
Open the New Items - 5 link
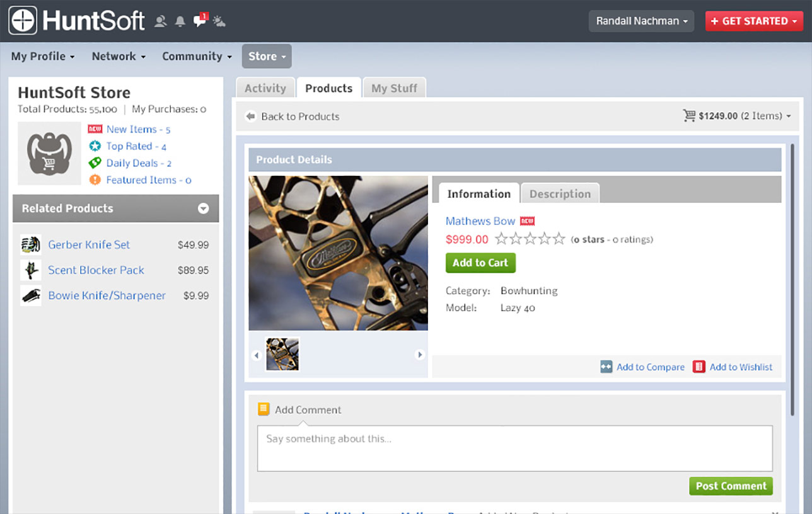coord(138,129)
